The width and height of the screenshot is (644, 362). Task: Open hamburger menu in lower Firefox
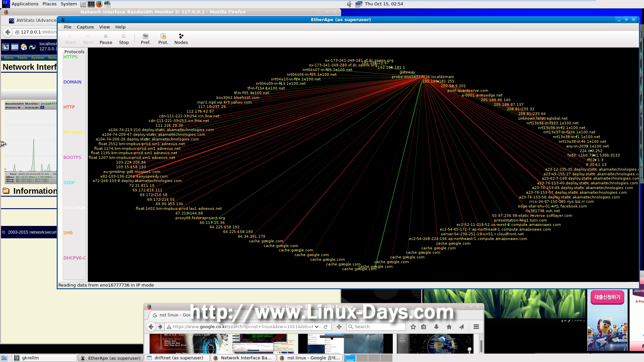476,326
